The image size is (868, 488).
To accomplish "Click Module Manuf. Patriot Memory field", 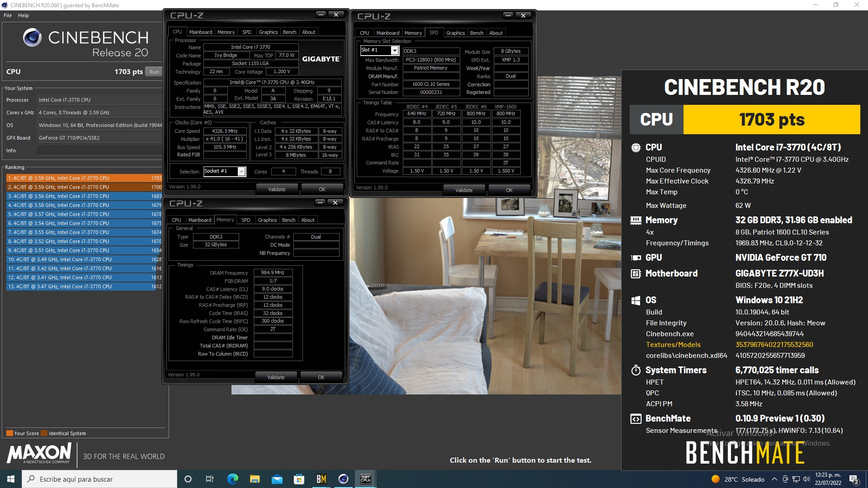I will [431, 68].
